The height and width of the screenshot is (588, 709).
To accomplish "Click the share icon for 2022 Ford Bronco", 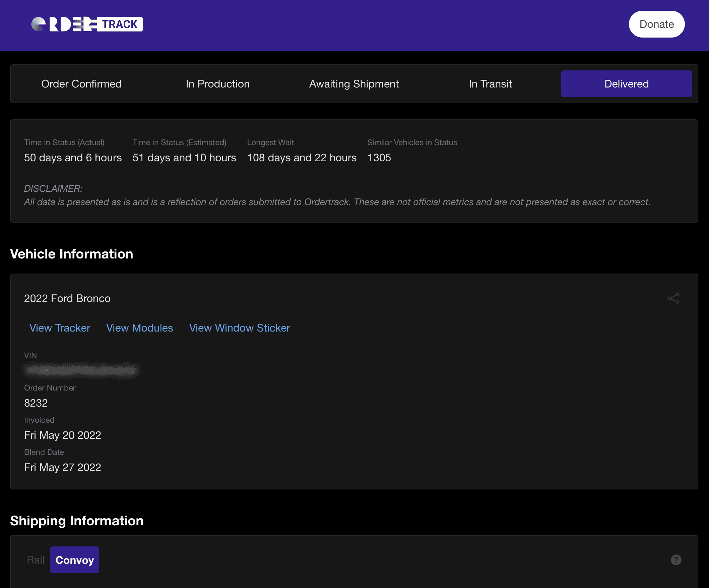I will [673, 298].
